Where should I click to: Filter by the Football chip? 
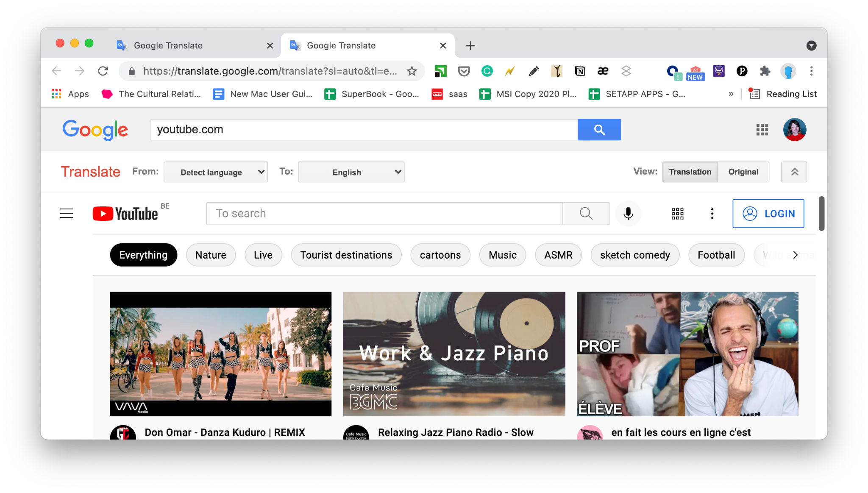(x=716, y=255)
